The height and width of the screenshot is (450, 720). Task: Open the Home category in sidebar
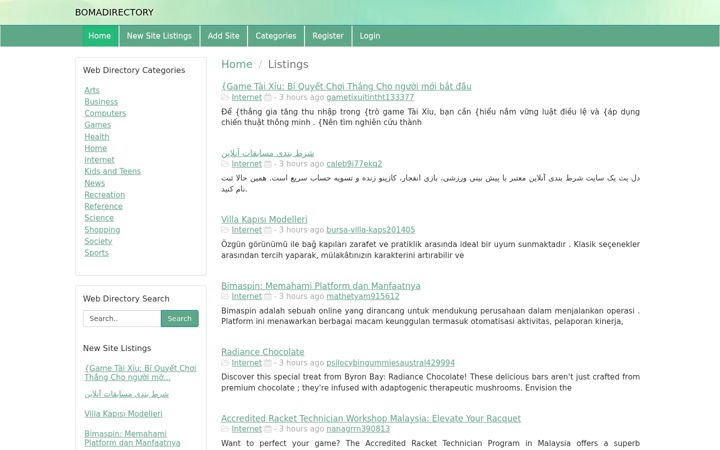pos(96,148)
